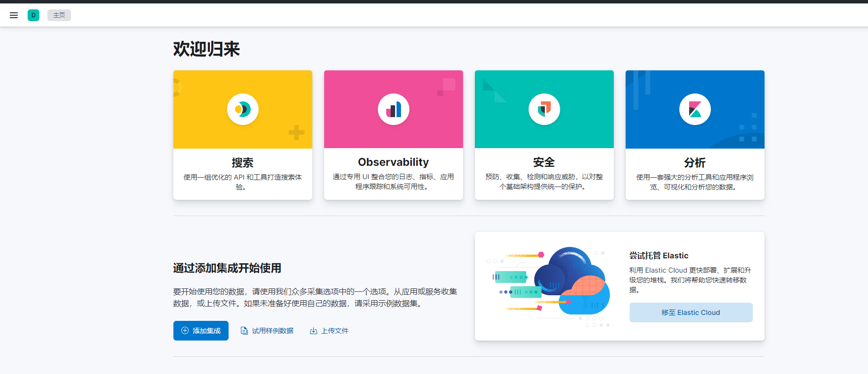Click the Elasticsearch search logo icon
The width and height of the screenshot is (868, 374).
coord(243,109)
